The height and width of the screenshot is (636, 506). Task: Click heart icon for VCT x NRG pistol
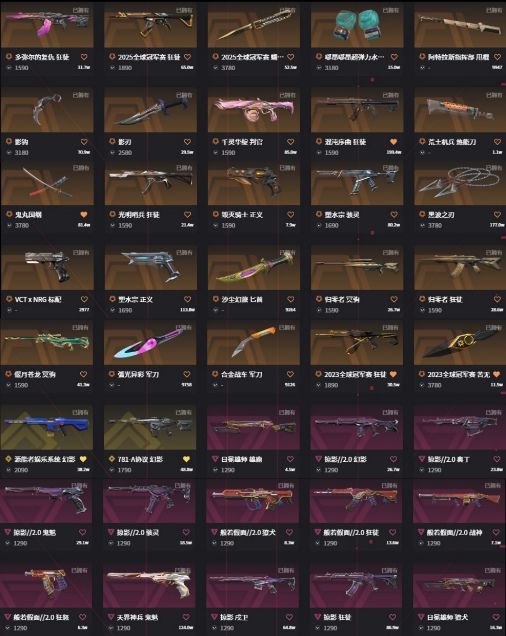[x=84, y=299]
